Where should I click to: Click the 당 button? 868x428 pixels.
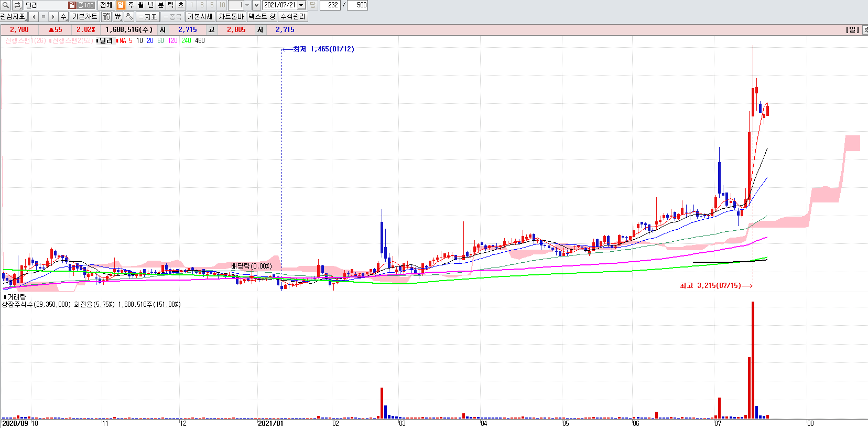(x=312, y=5)
